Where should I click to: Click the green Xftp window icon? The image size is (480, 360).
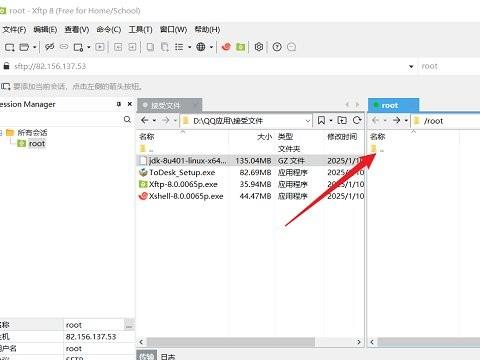coord(241,47)
